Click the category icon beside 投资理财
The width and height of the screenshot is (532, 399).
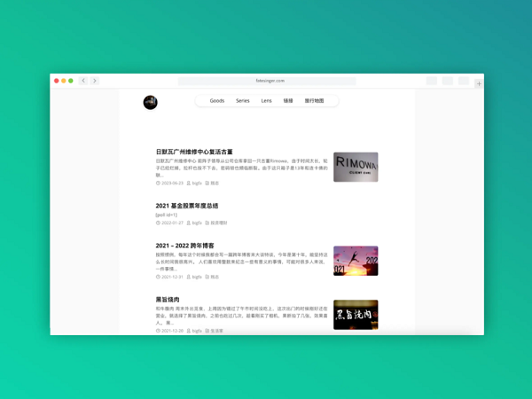207,223
